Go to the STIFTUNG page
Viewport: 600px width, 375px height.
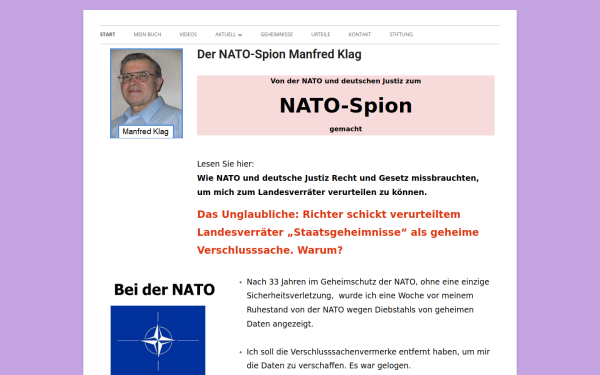(401, 34)
